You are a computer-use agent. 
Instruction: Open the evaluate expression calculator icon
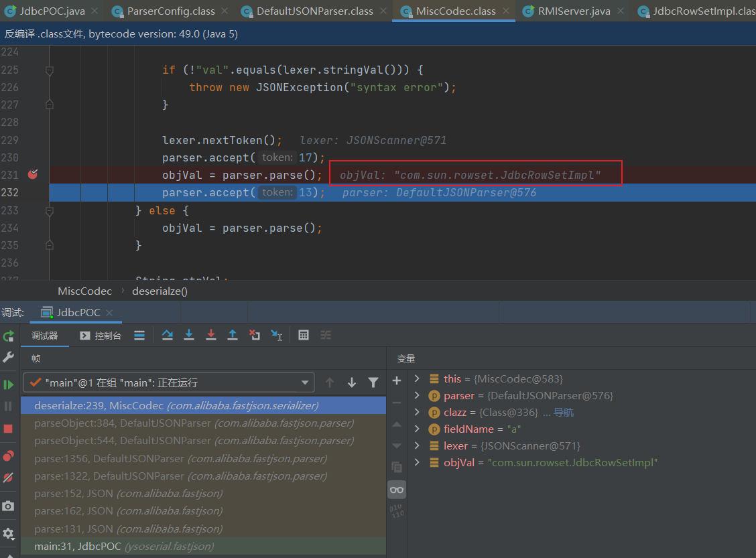(x=303, y=336)
